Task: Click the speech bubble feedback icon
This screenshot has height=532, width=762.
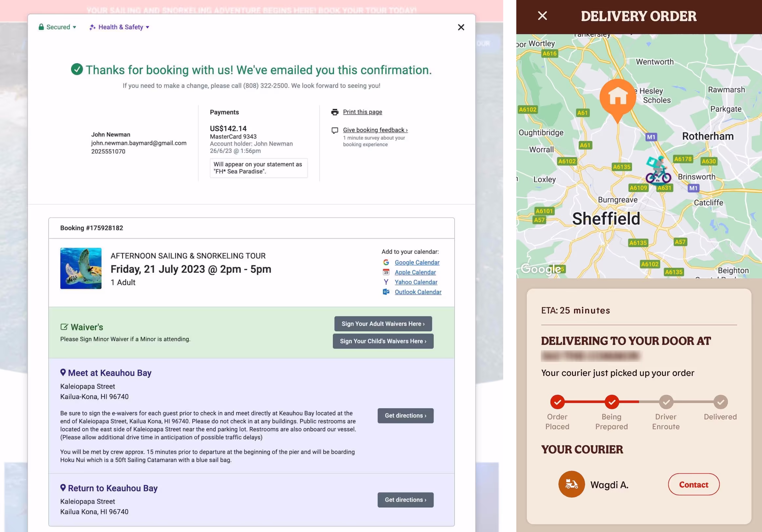Action: [x=334, y=130]
